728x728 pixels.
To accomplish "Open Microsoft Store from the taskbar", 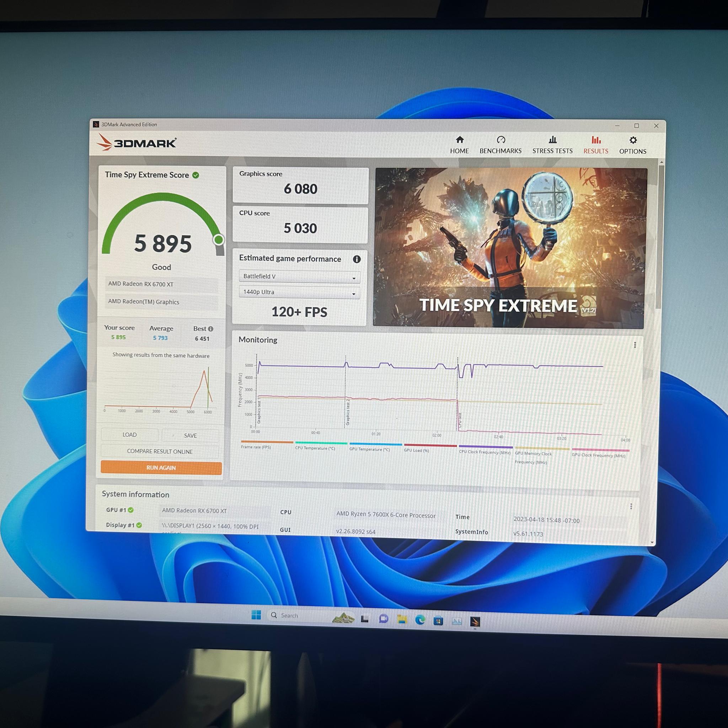I will [x=438, y=620].
